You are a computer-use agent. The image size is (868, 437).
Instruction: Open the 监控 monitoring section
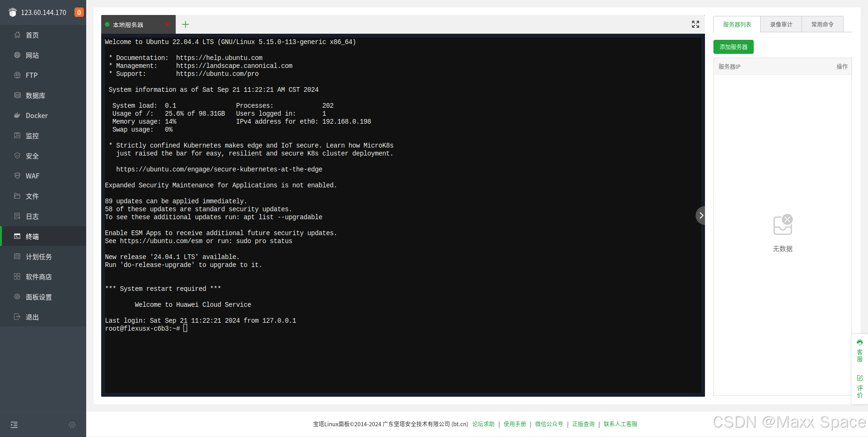coord(43,136)
